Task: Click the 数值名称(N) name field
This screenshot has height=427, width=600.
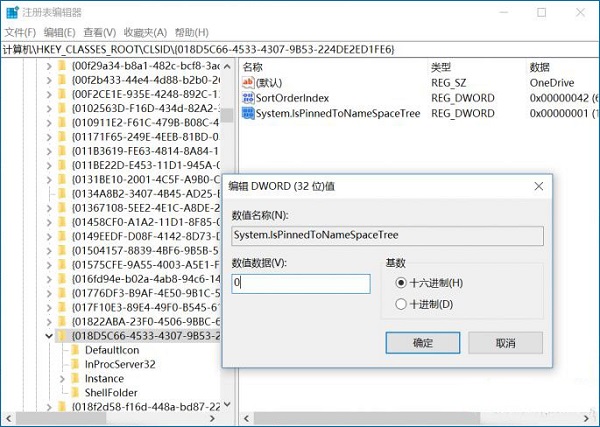Action: pyautogui.click(x=387, y=235)
